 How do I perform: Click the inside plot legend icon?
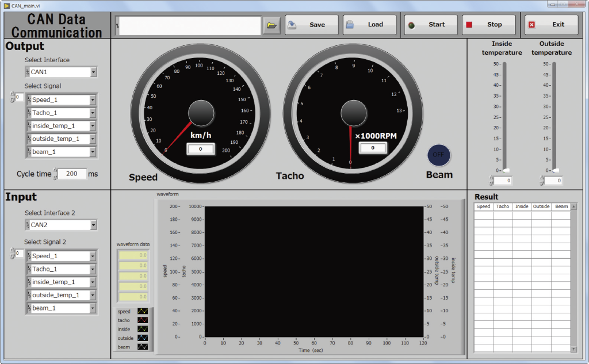pyautogui.click(x=142, y=329)
